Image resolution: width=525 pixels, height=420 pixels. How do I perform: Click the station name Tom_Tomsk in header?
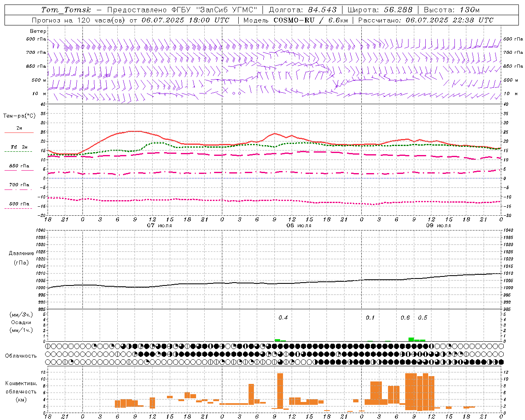pos(66,10)
